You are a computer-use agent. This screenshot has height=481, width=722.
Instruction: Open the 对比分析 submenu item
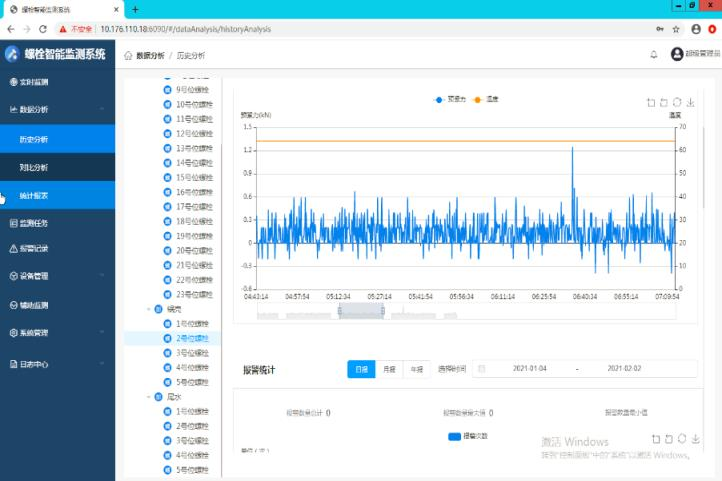pos(58,167)
